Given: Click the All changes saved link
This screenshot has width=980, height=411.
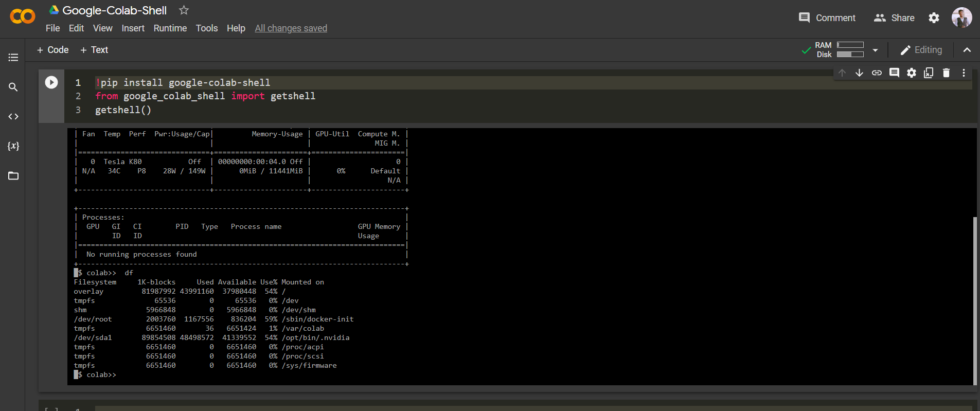Looking at the screenshot, I should pos(291,28).
